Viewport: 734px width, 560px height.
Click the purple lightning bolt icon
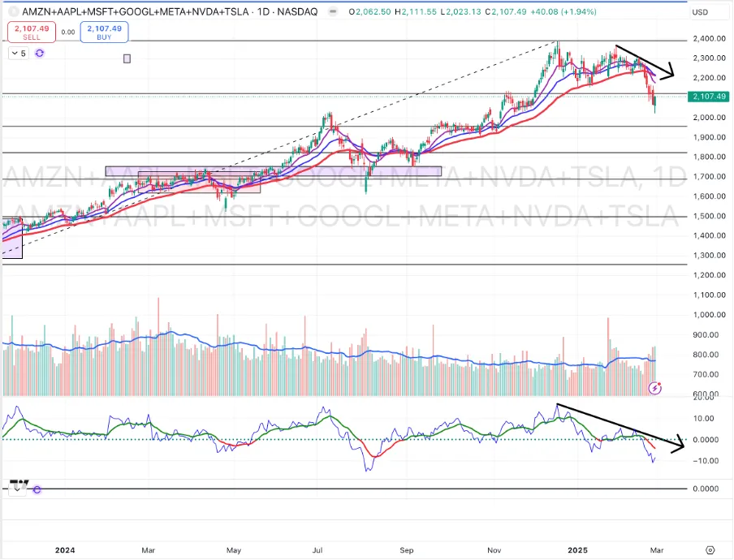[x=655, y=388]
